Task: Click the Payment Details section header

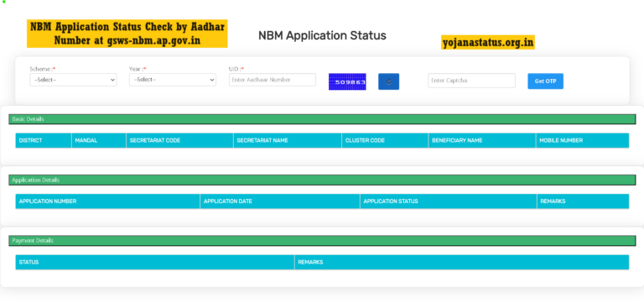Action: [x=322, y=241]
